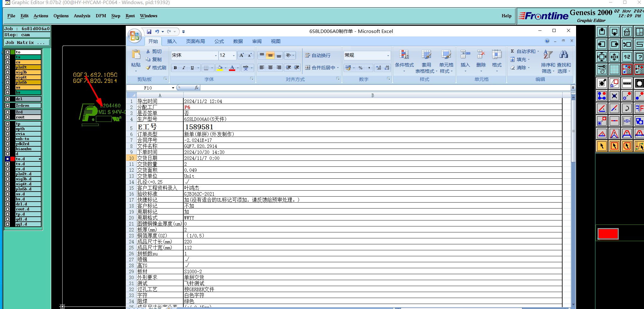Open the DFM menu in Genesis
644x309 pixels.
pos(101,16)
